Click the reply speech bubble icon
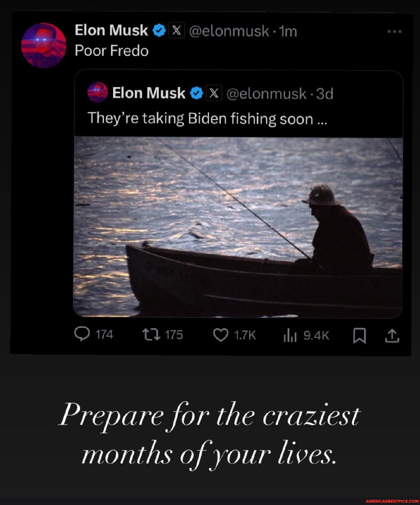This screenshot has width=420, height=505. click(x=83, y=335)
